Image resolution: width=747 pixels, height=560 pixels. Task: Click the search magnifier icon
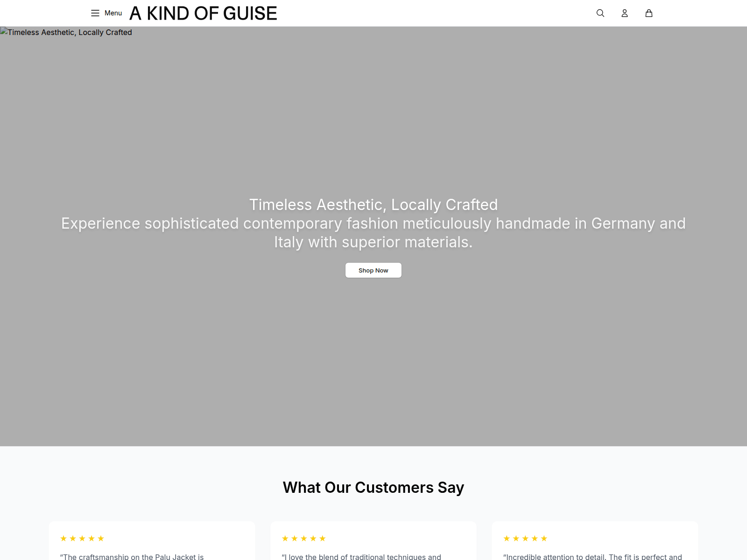(600, 13)
